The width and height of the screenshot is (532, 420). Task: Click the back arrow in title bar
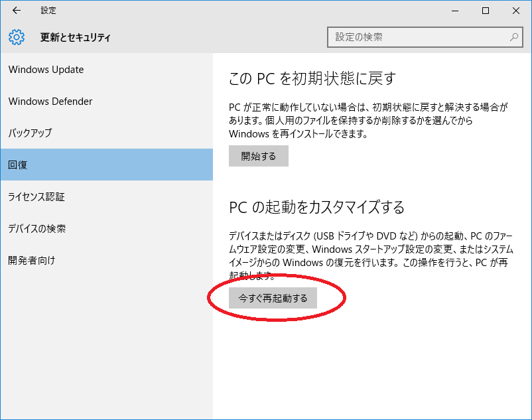pos(17,11)
